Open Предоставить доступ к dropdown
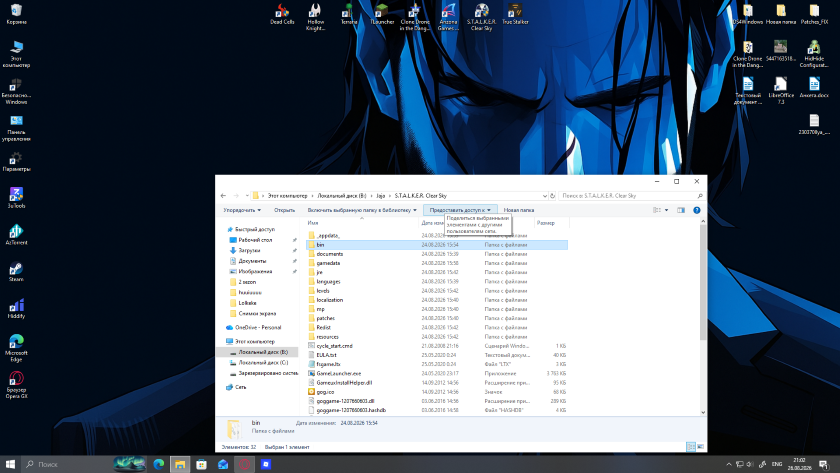The height and width of the screenshot is (473, 840). (x=460, y=210)
